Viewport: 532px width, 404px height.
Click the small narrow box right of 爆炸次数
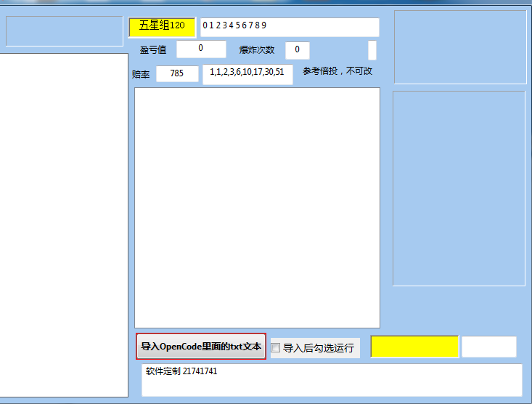point(372,50)
